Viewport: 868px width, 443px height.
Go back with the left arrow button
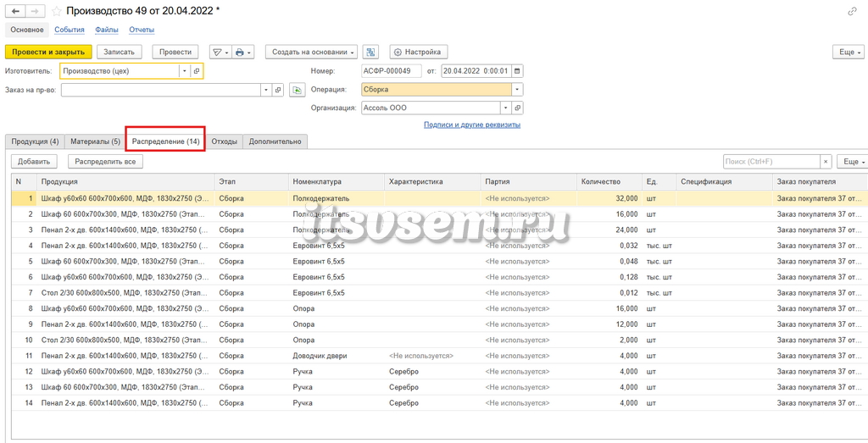click(15, 11)
